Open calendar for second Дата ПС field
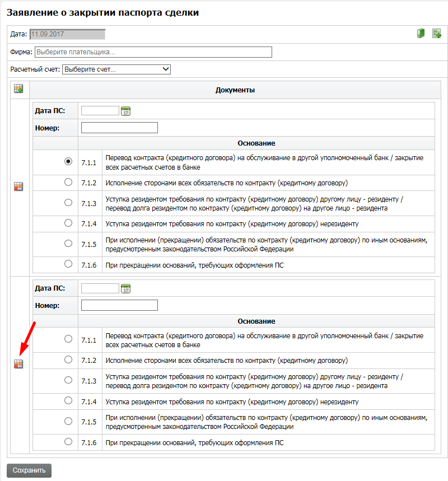 point(126,289)
